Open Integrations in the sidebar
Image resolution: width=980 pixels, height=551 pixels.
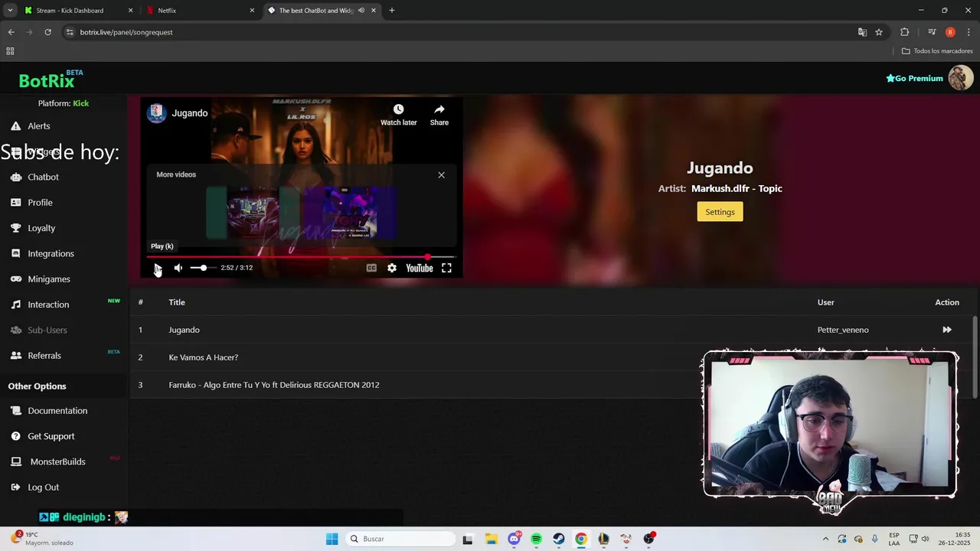[51, 253]
